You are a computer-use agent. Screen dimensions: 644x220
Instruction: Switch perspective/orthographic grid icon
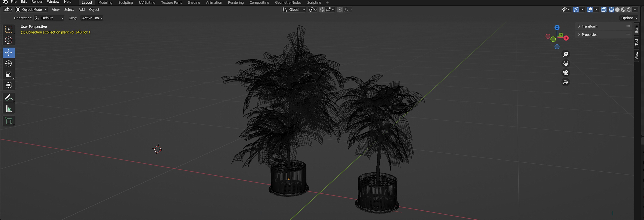tap(566, 82)
